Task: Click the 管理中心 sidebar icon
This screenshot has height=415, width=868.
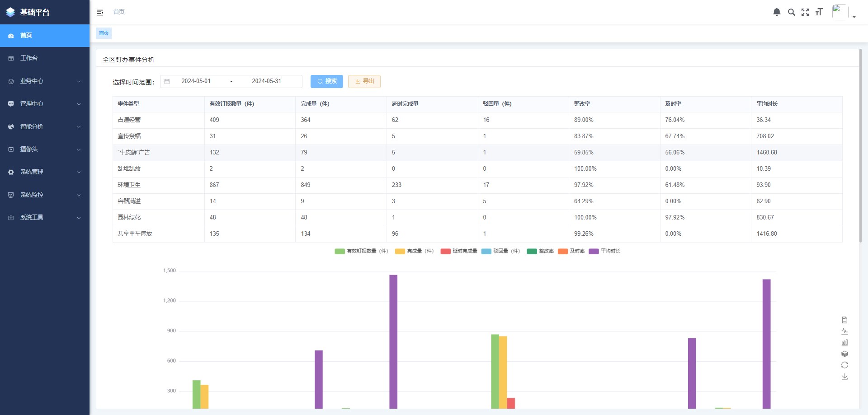Action: [x=11, y=104]
